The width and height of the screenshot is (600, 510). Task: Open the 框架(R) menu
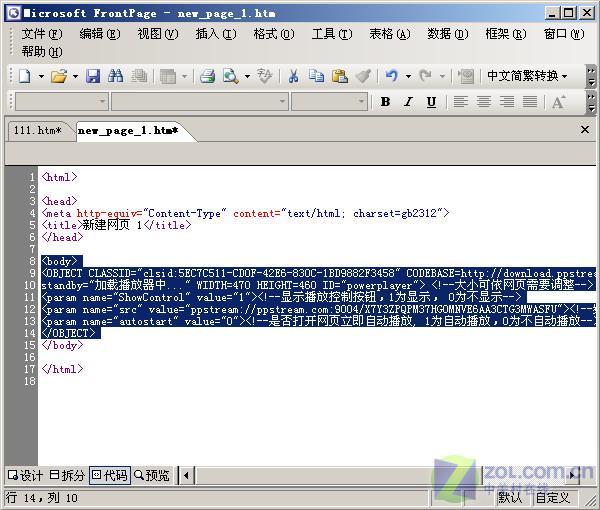tap(506, 34)
